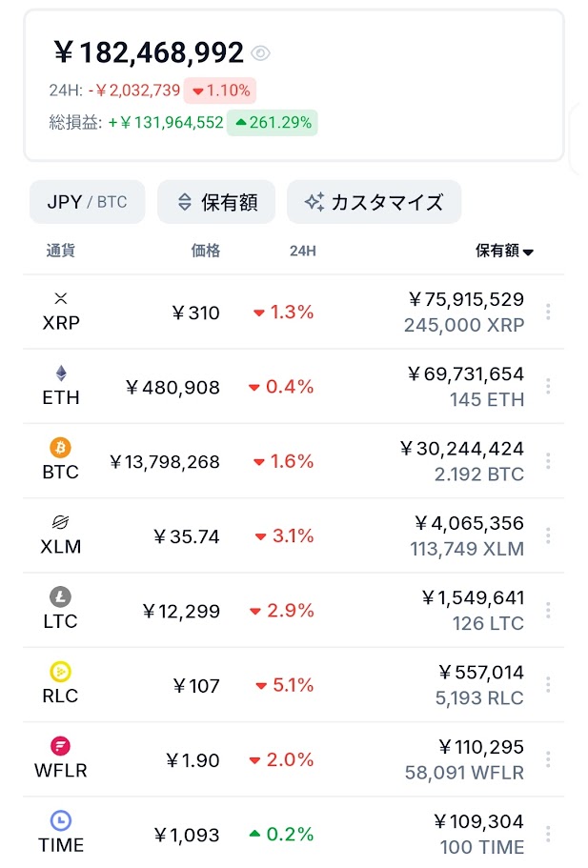Click the 通貨 column header

point(60,252)
